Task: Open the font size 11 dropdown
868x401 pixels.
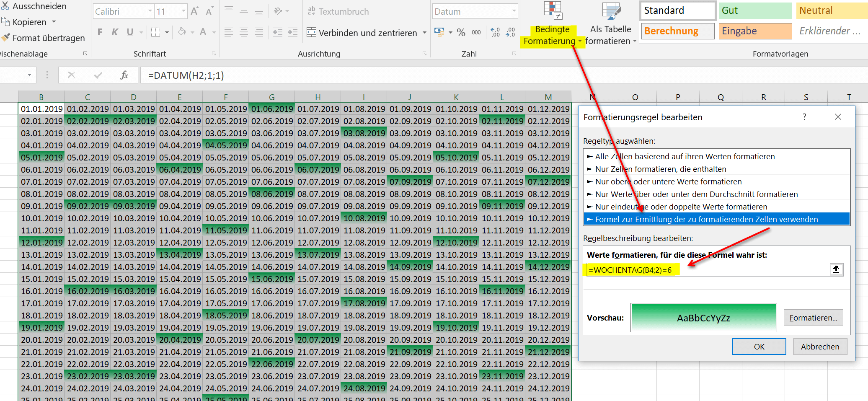Action: (x=183, y=11)
